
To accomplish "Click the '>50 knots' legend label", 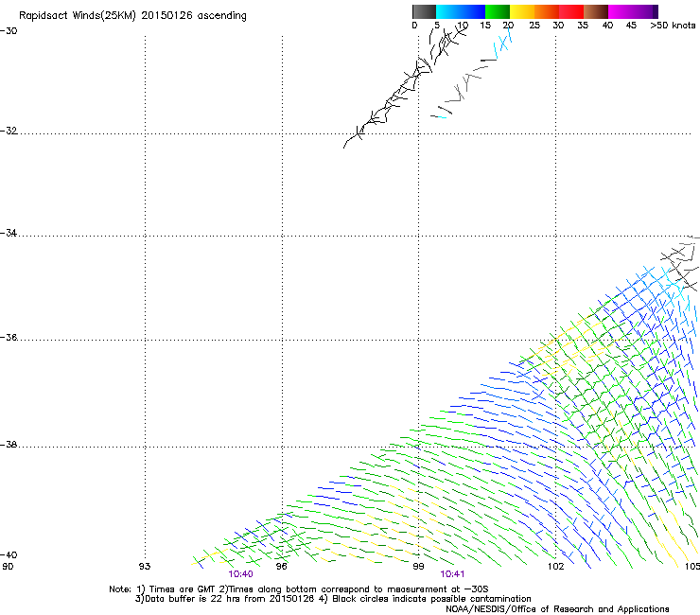I will point(673,26).
